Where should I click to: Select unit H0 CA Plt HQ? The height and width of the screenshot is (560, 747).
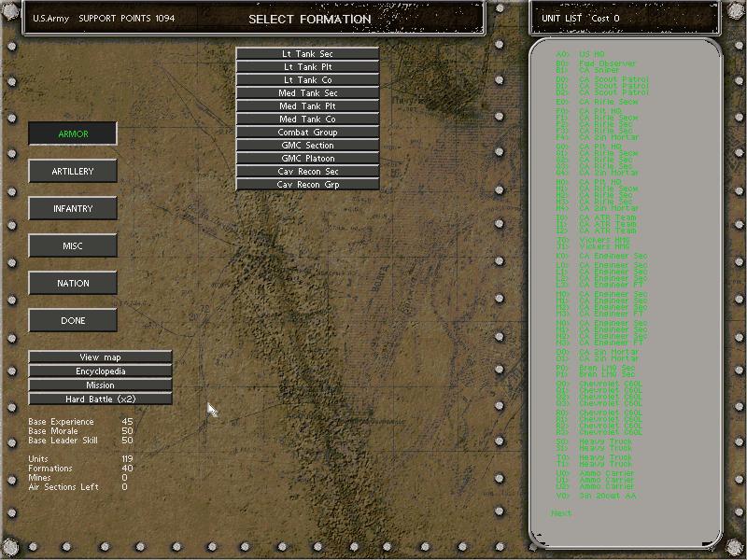[589, 182]
